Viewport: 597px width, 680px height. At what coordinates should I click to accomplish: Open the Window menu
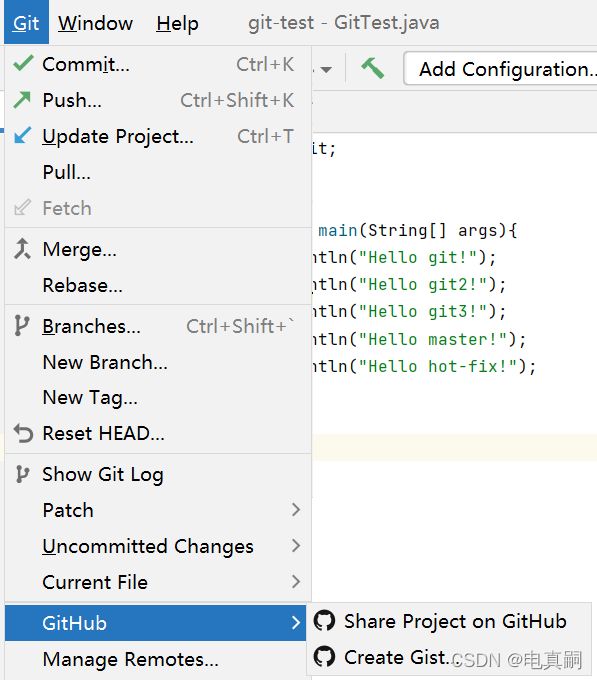(95, 23)
